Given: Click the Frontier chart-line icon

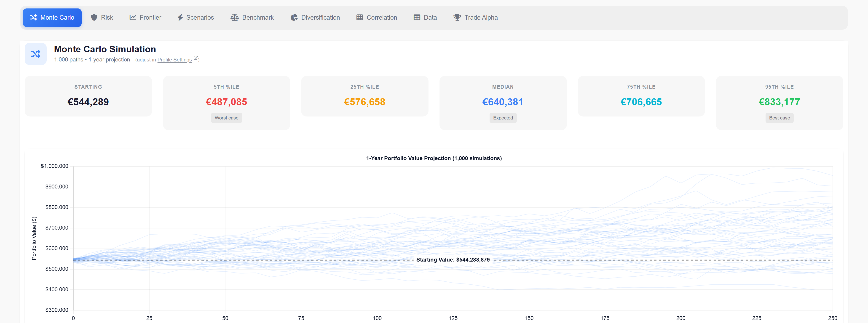Looking at the screenshot, I should [x=133, y=17].
